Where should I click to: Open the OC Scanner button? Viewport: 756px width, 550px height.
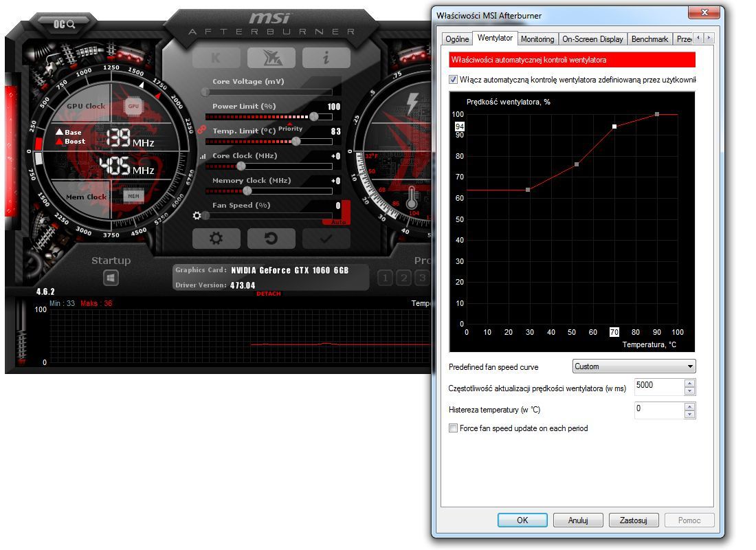(x=64, y=23)
